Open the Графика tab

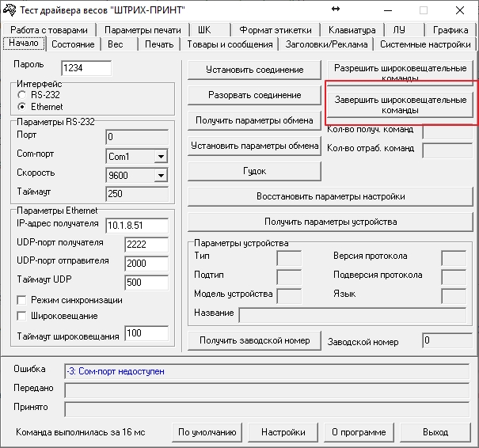(x=450, y=30)
